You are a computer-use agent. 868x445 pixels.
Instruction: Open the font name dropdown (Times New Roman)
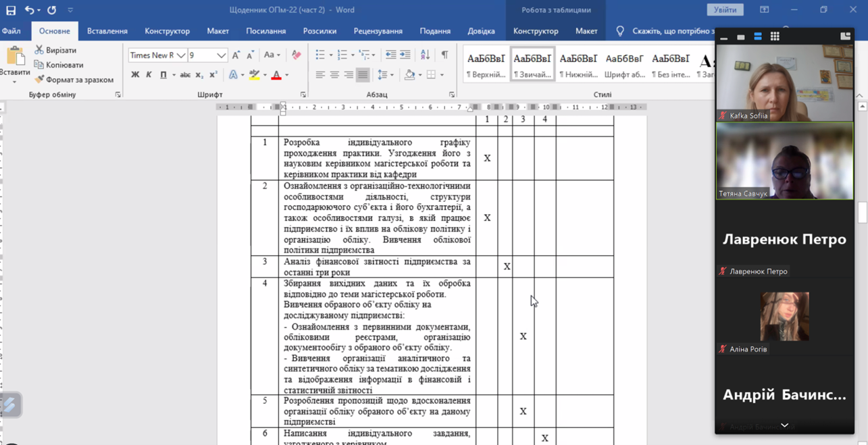pyautogui.click(x=180, y=55)
